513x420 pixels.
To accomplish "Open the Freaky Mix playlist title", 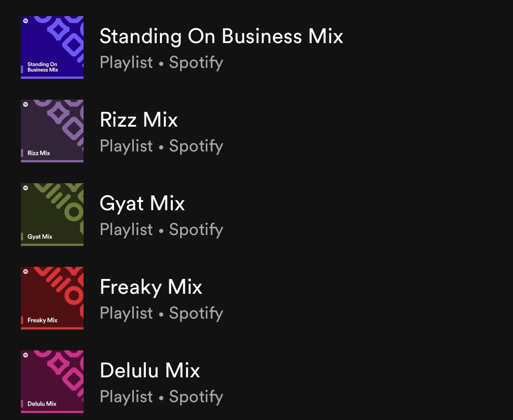I will (x=151, y=287).
